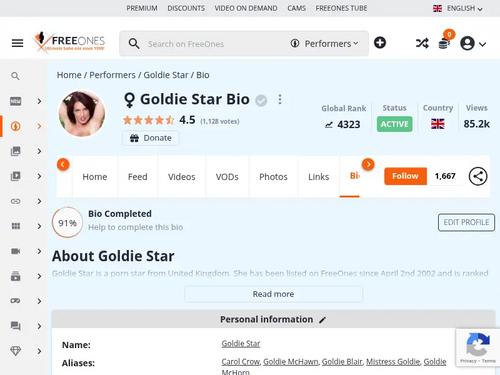The height and width of the screenshot is (375, 500).
Task: Click the pencil edit icon by Personal information
Action: click(x=322, y=320)
